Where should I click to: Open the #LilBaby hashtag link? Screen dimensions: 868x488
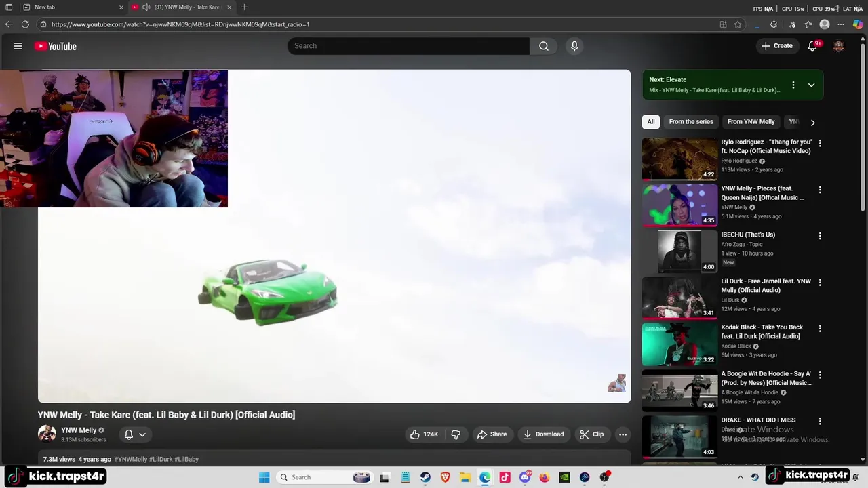pyautogui.click(x=186, y=460)
